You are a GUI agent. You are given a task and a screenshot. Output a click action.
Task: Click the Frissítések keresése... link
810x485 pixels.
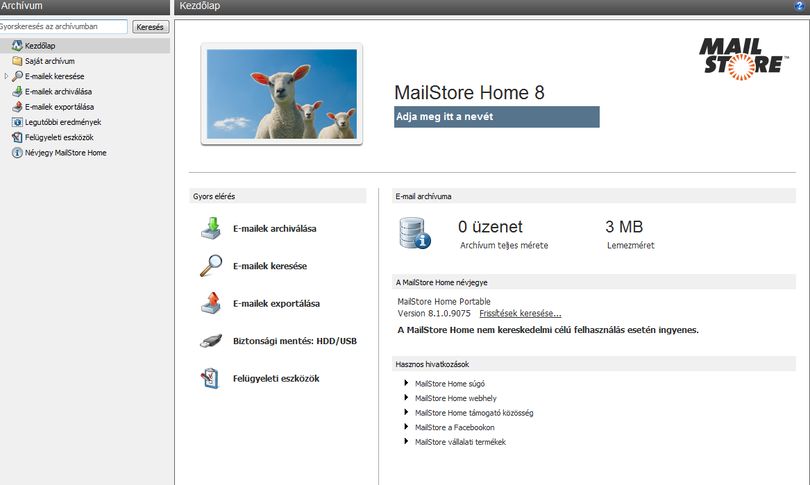click(520, 314)
